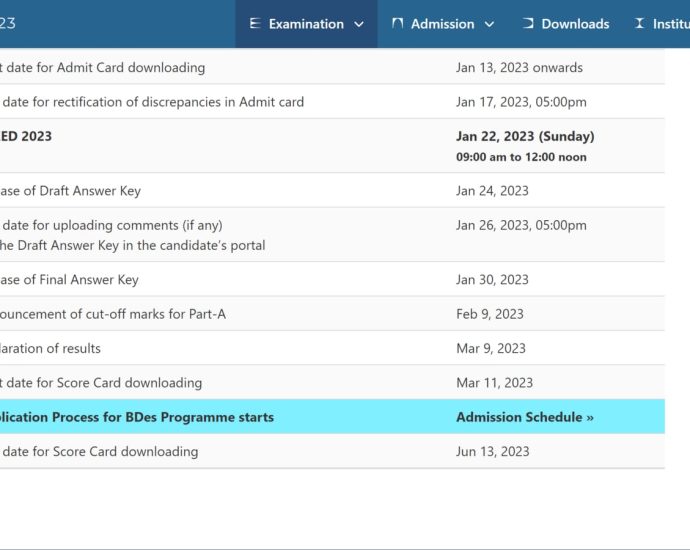The image size is (690, 550).
Task: Click the Final Answer Key release row
Action: coord(69,280)
